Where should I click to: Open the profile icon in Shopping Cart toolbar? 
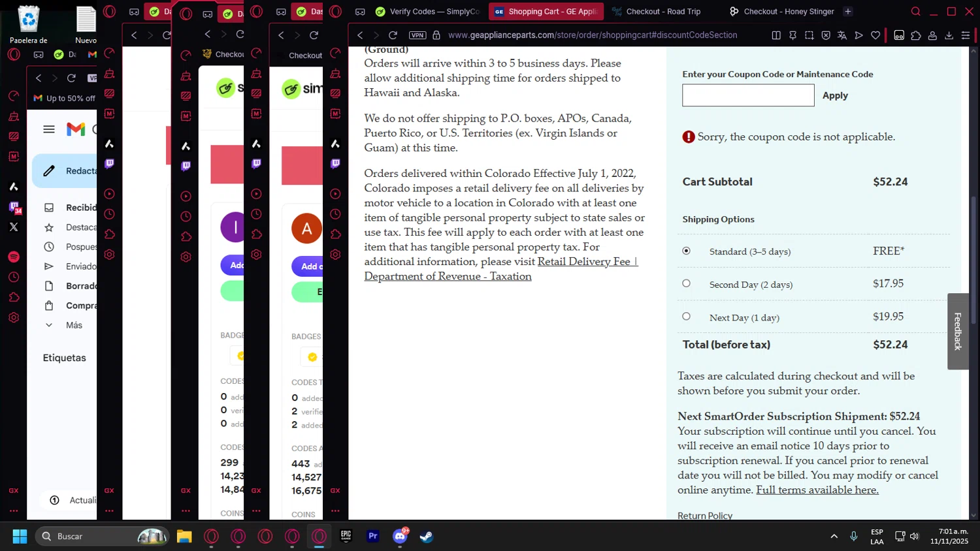tap(932, 35)
